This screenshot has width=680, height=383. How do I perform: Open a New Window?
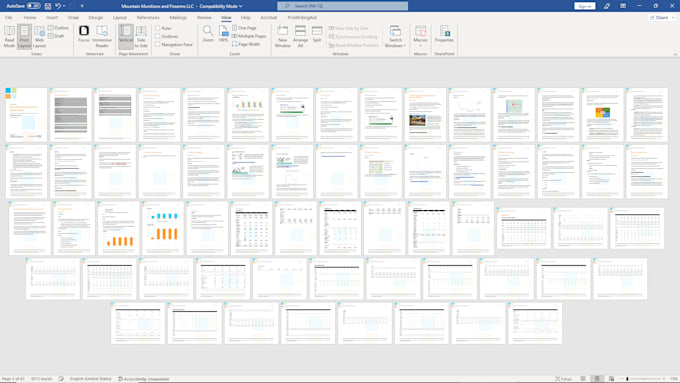point(282,36)
